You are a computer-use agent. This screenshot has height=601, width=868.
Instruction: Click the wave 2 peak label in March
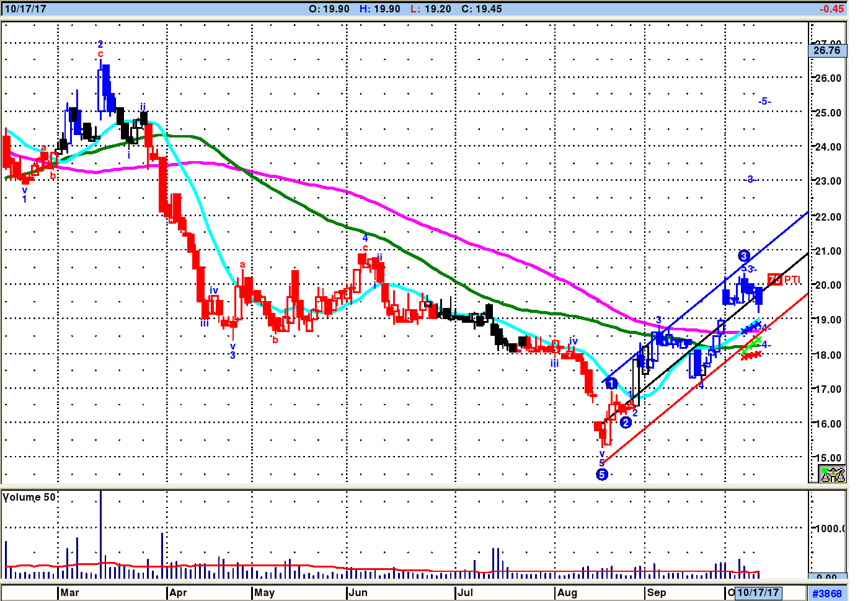tap(100, 45)
